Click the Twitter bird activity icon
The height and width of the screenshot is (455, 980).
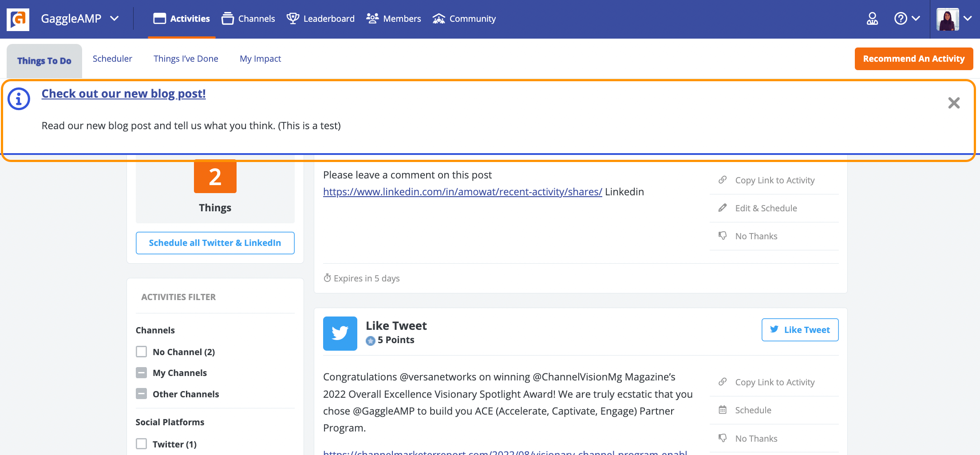(340, 333)
